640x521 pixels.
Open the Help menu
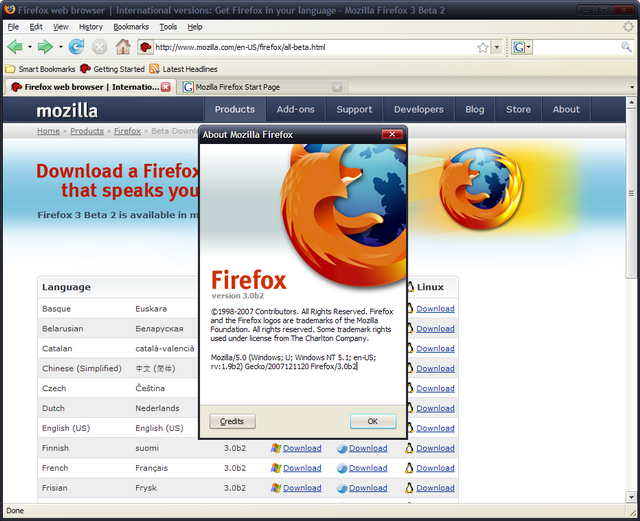tap(195, 27)
